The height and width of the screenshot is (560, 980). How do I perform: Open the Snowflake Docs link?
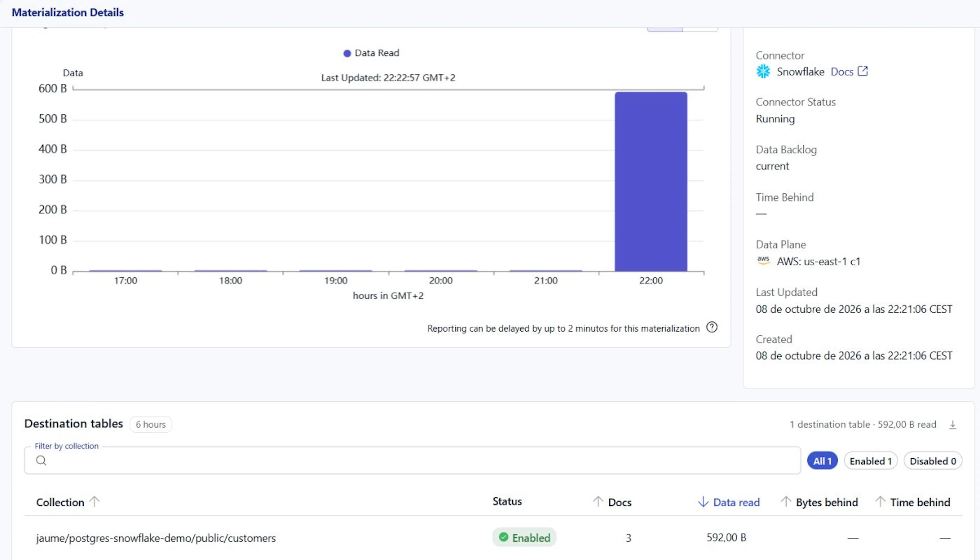(842, 72)
